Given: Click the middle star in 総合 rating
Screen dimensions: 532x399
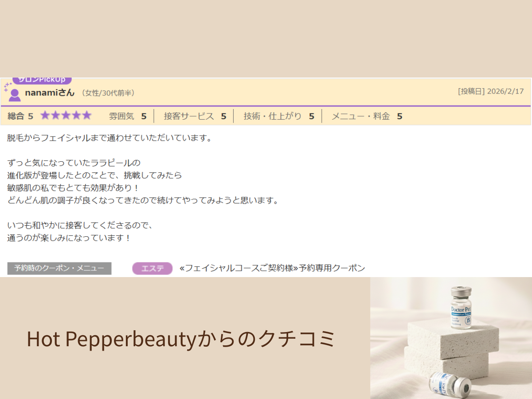Looking at the screenshot, I should 66,115.
